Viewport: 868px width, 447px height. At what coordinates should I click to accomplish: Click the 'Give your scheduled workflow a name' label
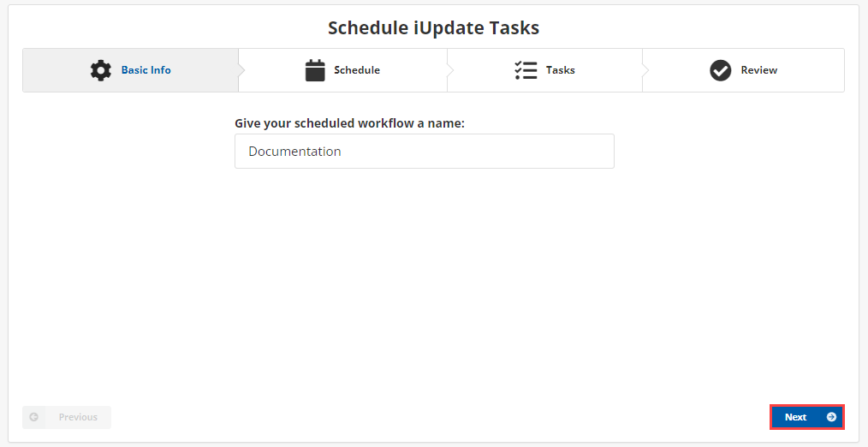click(x=349, y=123)
